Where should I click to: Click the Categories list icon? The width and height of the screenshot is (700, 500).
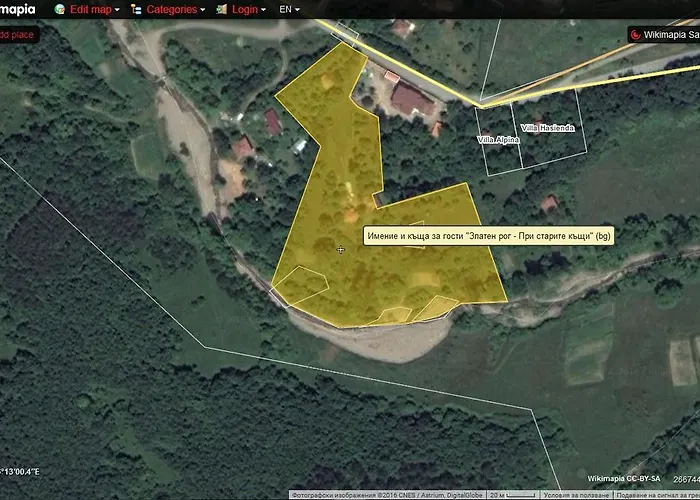tap(136, 9)
